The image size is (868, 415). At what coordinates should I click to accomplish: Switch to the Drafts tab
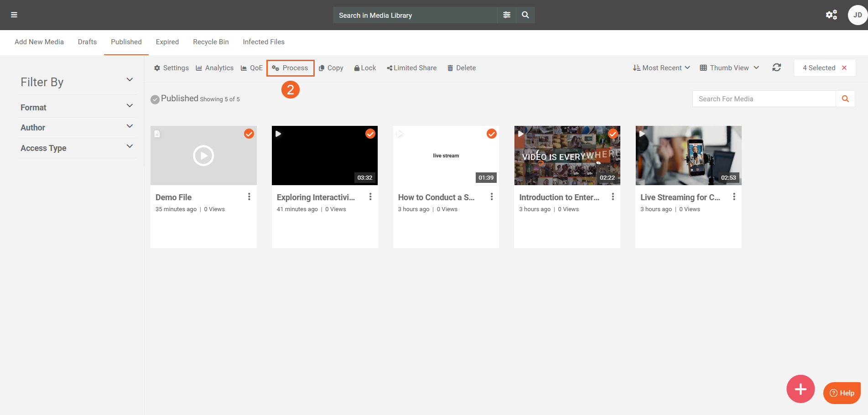point(87,42)
